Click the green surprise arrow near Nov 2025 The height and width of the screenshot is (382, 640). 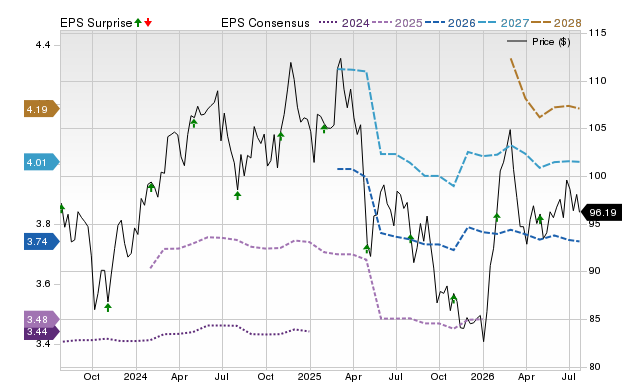pos(453,298)
